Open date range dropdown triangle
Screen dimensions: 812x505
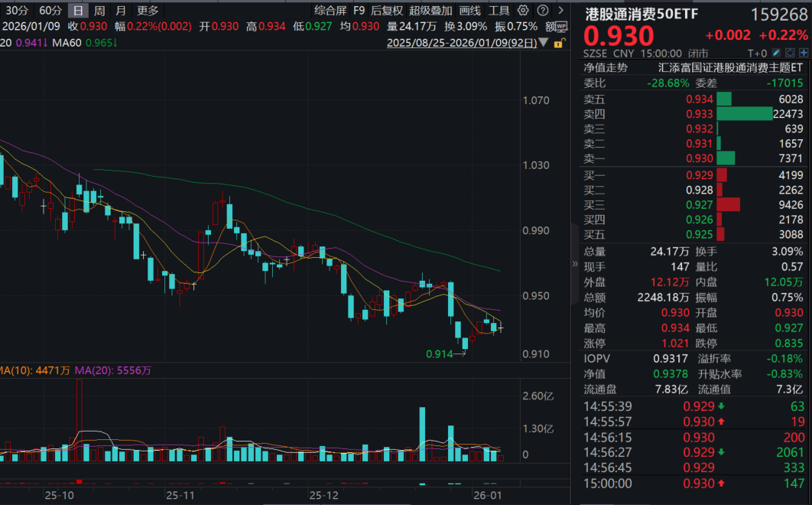(543, 43)
